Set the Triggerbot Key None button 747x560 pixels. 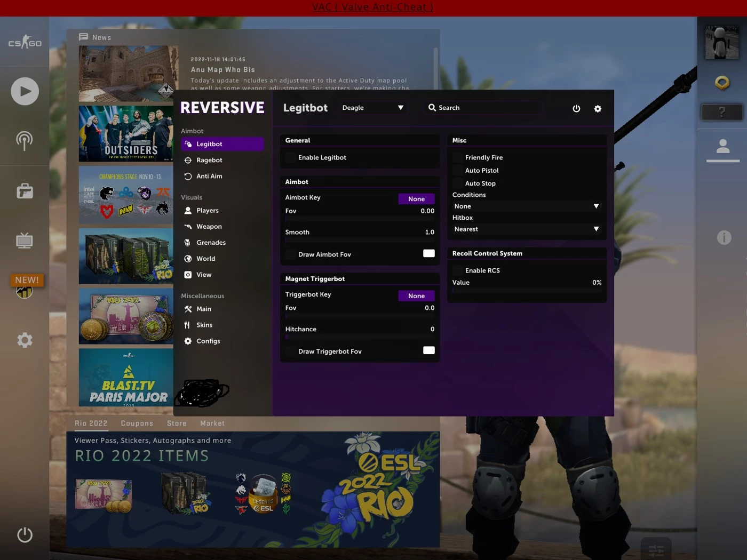[x=416, y=296]
